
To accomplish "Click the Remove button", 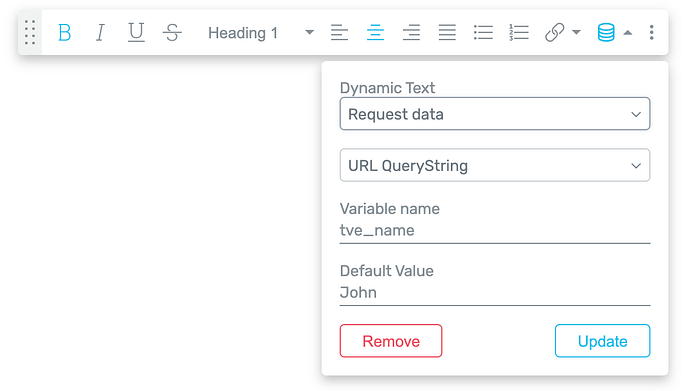I will click(x=391, y=341).
